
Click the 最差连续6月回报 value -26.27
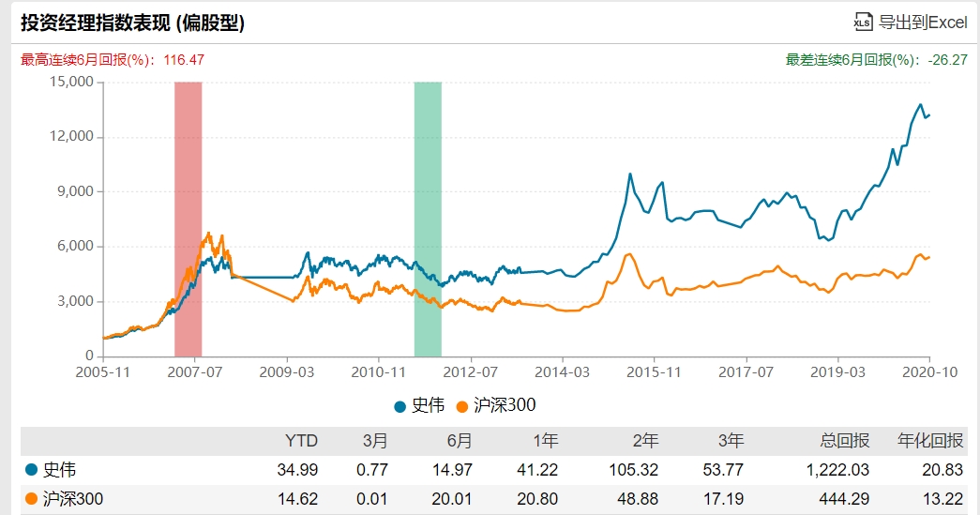coord(947,60)
